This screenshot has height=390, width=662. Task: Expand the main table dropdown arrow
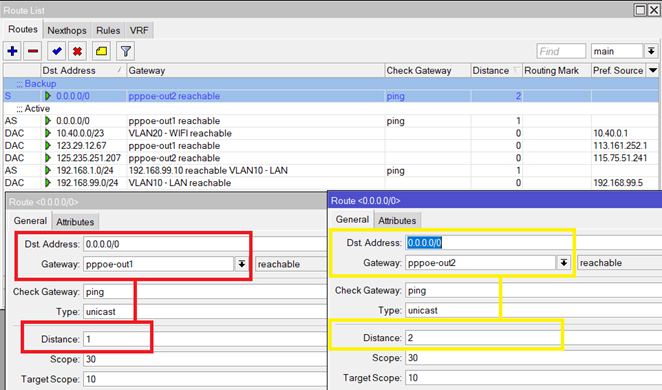[x=651, y=51]
